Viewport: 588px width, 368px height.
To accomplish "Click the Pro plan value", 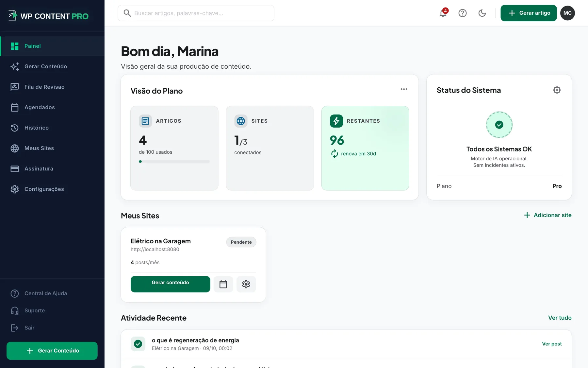I will coord(557,186).
